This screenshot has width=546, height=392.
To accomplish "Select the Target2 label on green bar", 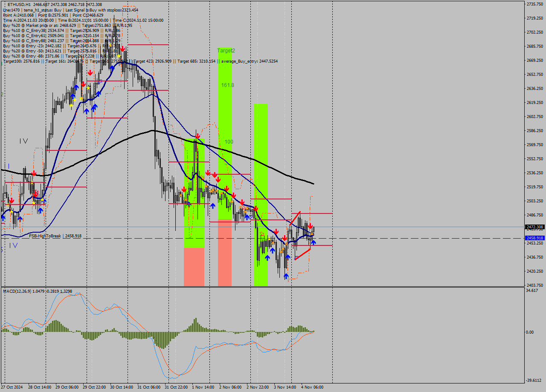I will (x=226, y=51).
